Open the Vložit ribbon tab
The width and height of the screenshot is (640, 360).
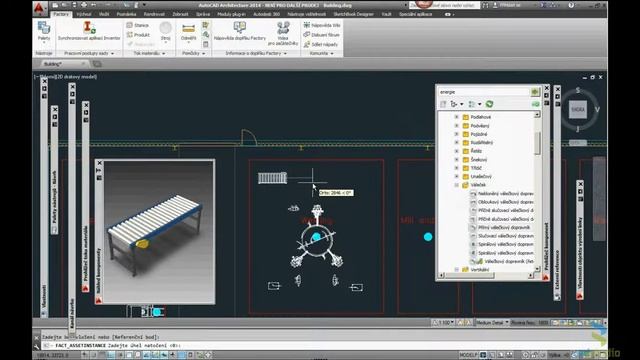104,14
